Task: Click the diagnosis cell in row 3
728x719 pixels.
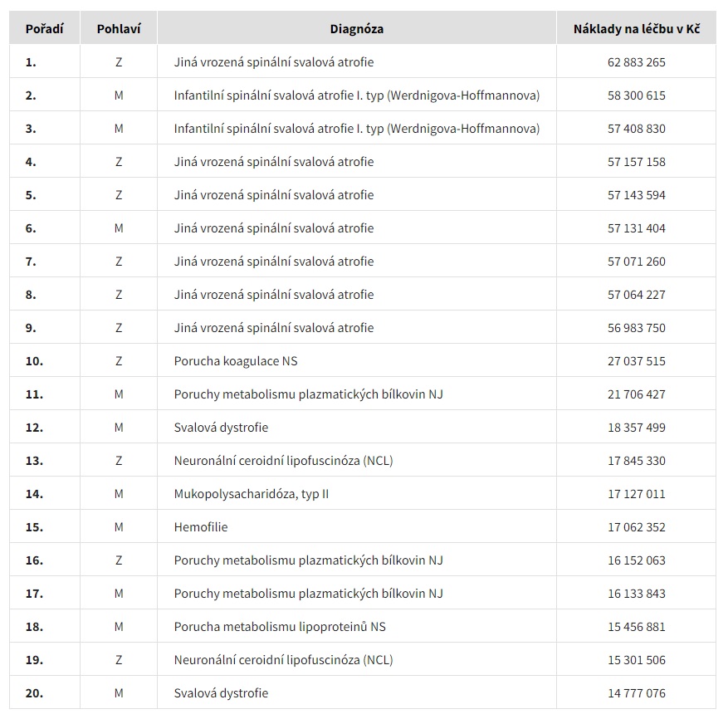Action: point(356,129)
